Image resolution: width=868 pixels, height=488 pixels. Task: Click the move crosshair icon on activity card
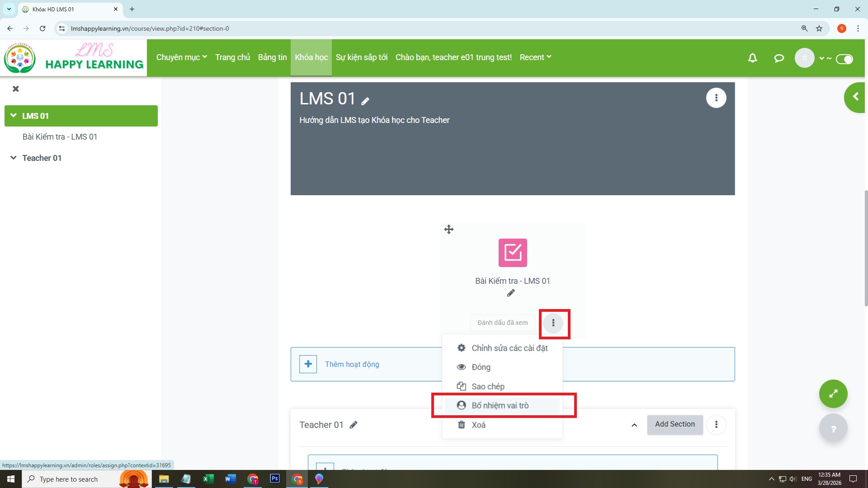[448, 230]
